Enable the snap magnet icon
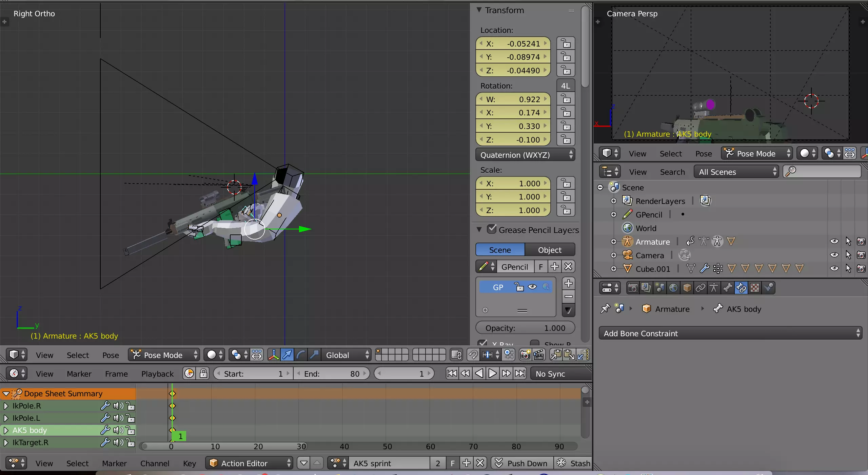868x475 pixels. coord(473,355)
